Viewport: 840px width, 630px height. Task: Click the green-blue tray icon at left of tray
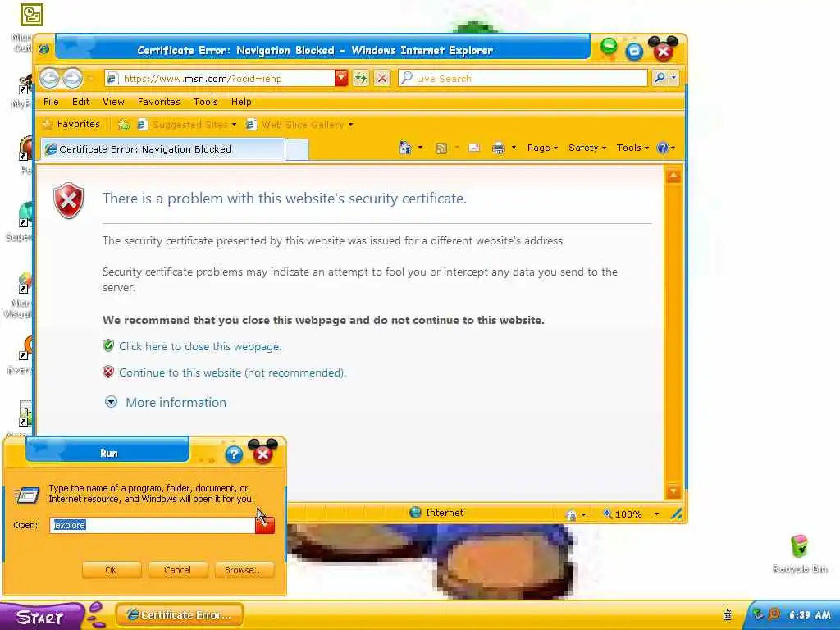(758, 614)
